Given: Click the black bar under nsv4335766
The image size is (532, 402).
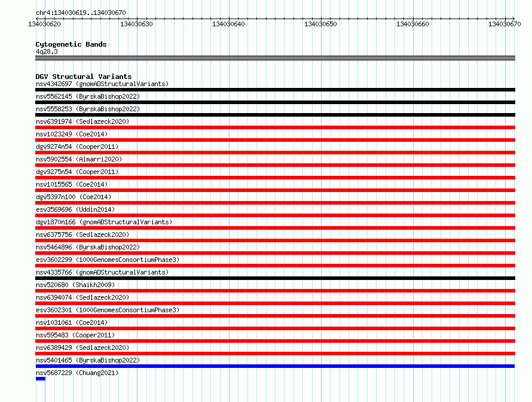Looking at the screenshot, I should click(x=275, y=278).
